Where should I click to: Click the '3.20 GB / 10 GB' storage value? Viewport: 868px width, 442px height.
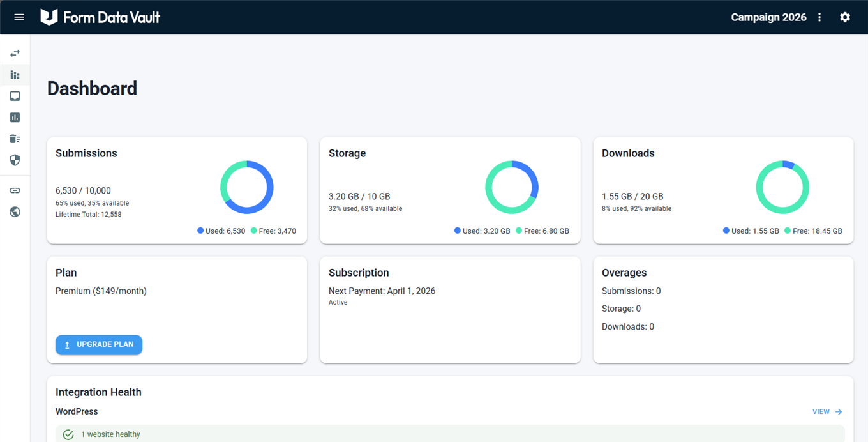[359, 197]
